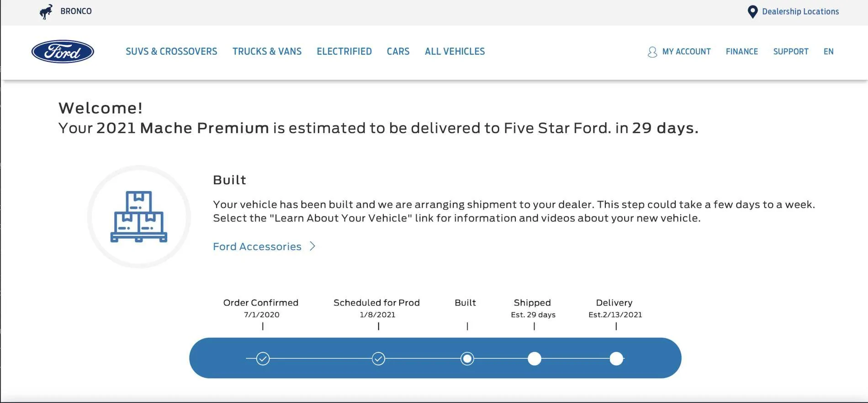
Task: Click the Order Confirmed checkmark circle
Action: coord(263,359)
